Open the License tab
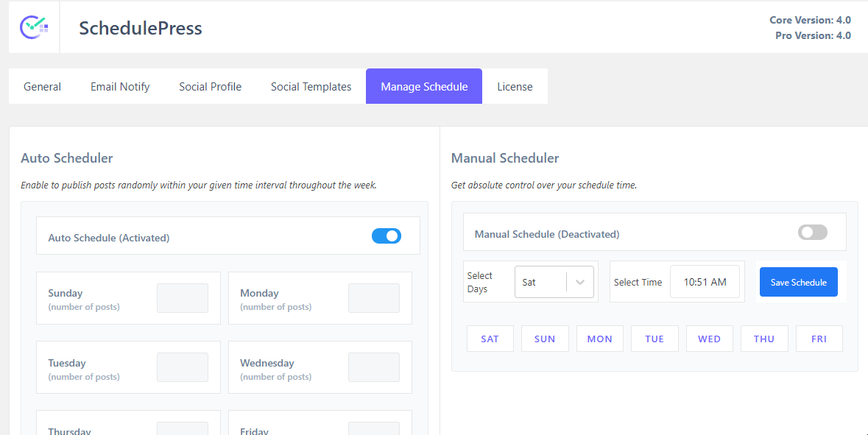This screenshot has height=435, width=868. pyautogui.click(x=515, y=86)
